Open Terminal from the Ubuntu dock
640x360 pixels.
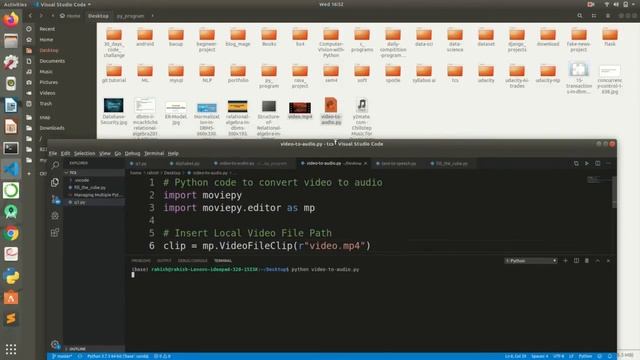[x=11, y=148]
